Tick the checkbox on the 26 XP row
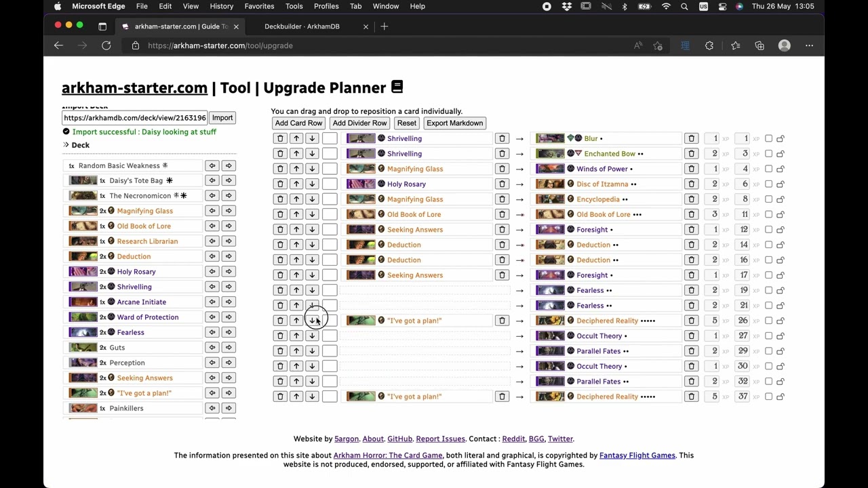Viewport: 868px width, 488px height. pos(768,321)
